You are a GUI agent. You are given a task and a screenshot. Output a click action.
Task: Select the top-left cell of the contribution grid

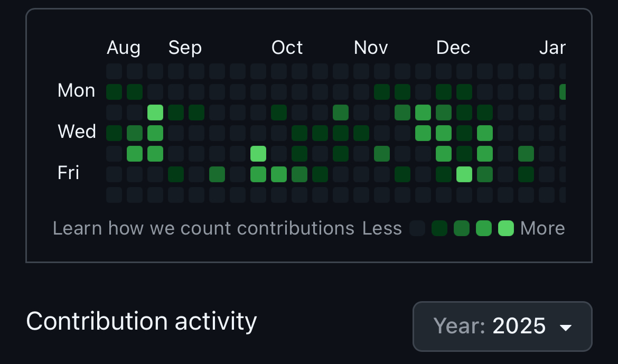(x=114, y=71)
